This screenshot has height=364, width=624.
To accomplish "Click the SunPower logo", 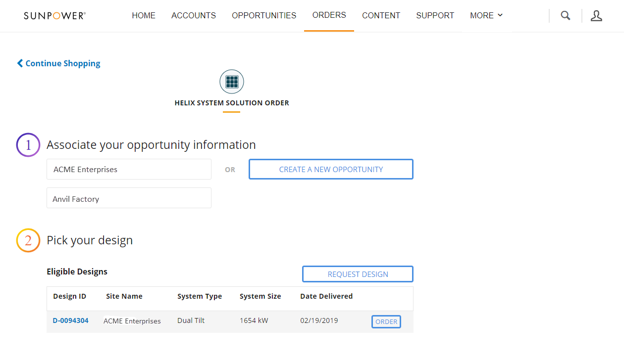I will pos(54,15).
